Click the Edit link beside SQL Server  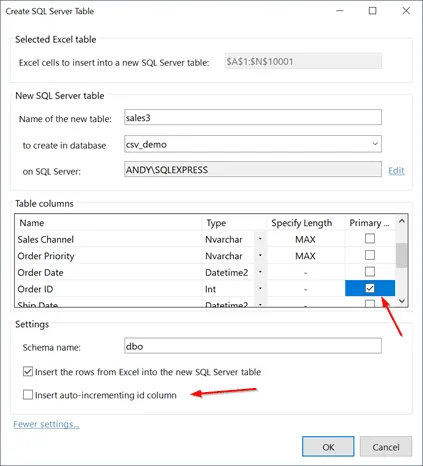coord(396,171)
